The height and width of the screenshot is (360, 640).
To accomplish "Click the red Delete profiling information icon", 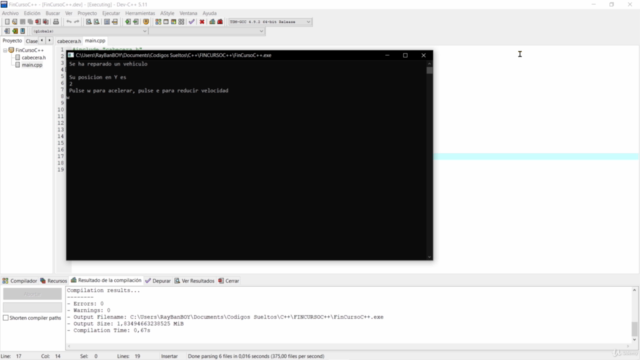I will click(x=220, y=22).
